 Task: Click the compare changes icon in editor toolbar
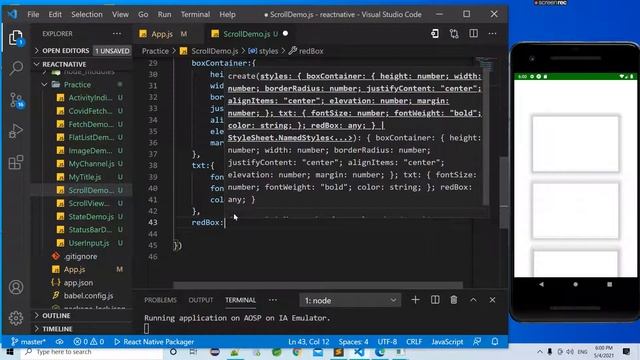pos(454,34)
